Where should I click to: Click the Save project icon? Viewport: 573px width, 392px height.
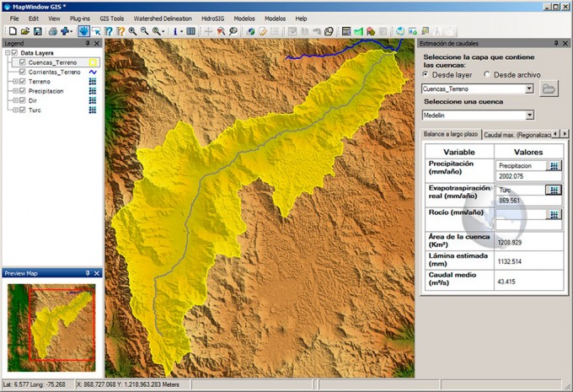(37, 31)
